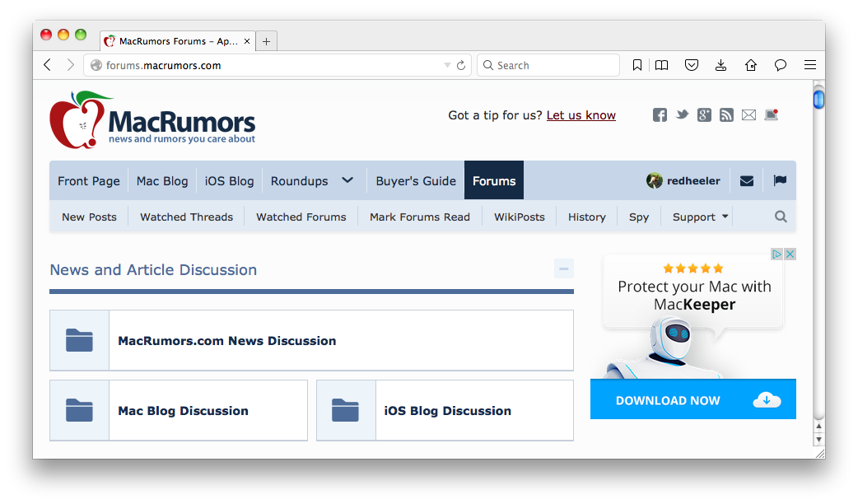This screenshot has width=858, height=504.
Task: Visit the MacRumors Facebook icon
Action: (x=660, y=115)
